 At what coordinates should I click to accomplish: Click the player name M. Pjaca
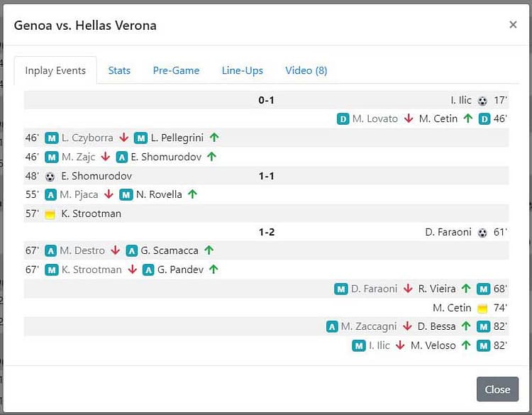(x=79, y=195)
